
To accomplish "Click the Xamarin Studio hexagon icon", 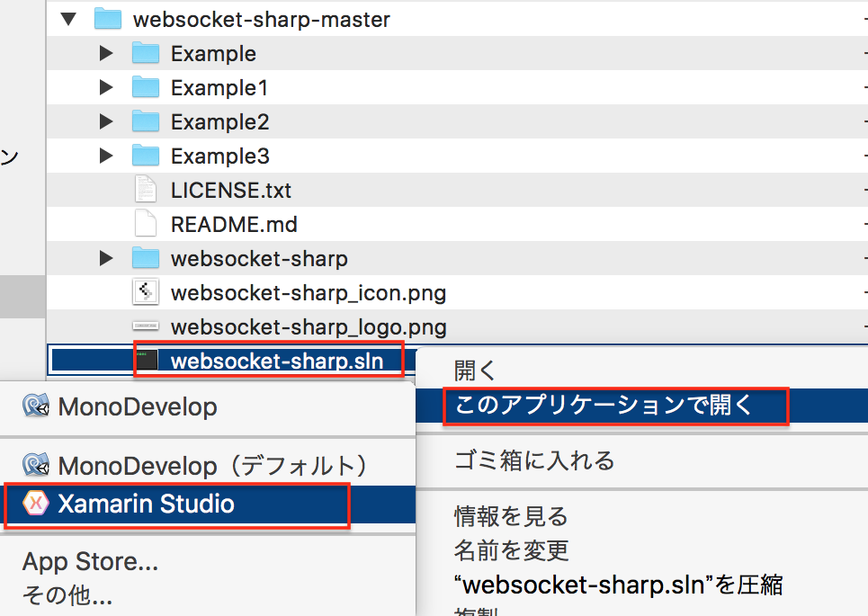I will click(x=36, y=503).
